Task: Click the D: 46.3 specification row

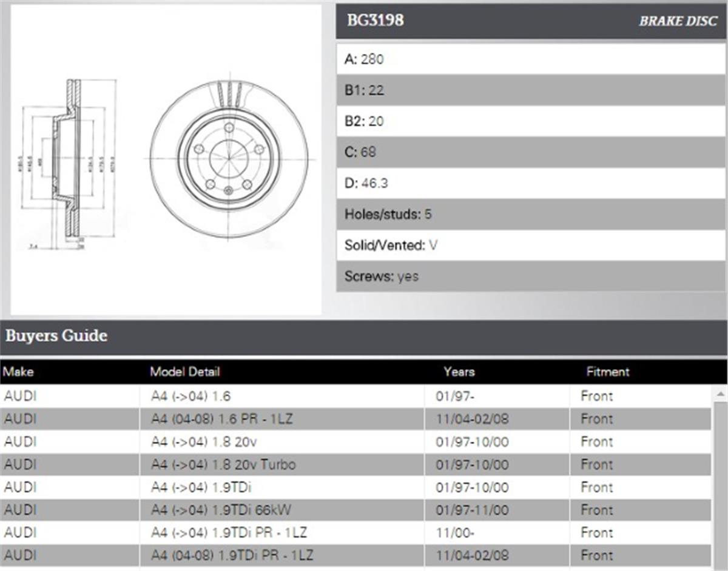Action: [x=531, y=183]
